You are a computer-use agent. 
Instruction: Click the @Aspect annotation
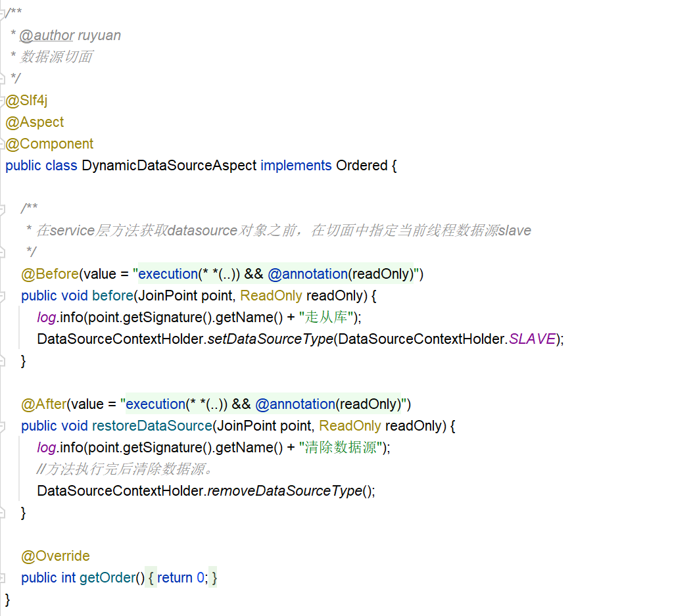click(x=34, y=122)
